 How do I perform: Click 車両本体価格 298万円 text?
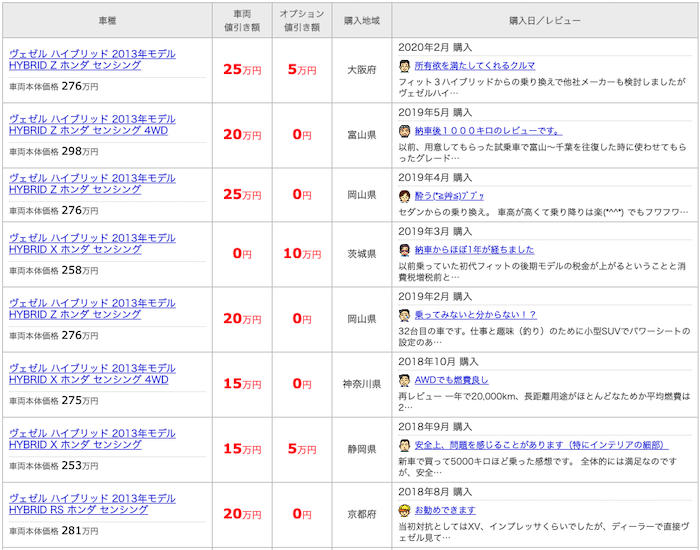[54, 152]
